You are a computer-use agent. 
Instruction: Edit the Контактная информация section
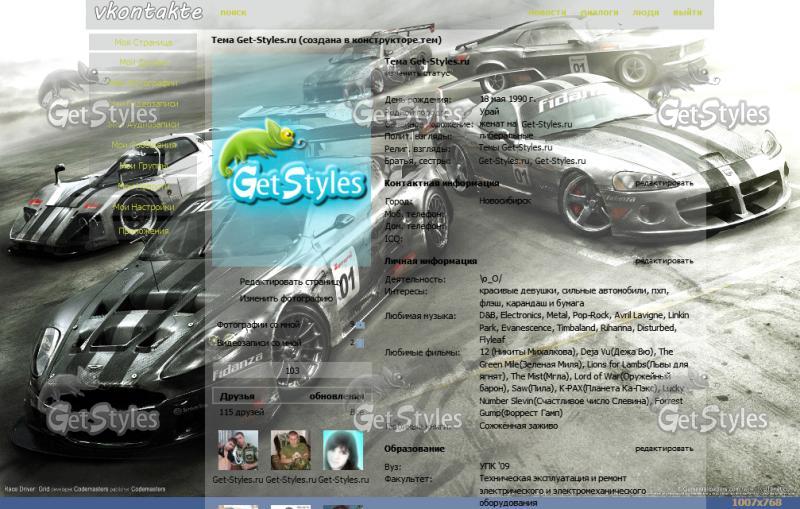[x=664, y=184]
